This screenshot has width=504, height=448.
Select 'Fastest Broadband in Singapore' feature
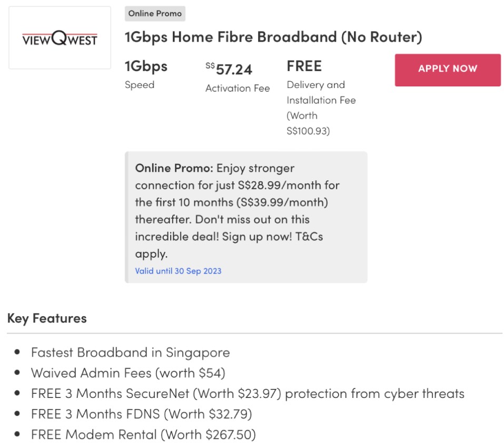(130, 352)
